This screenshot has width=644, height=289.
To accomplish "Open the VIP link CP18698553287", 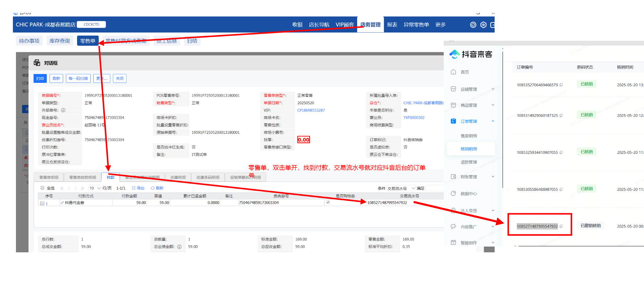I will click(x=311, y=110).
